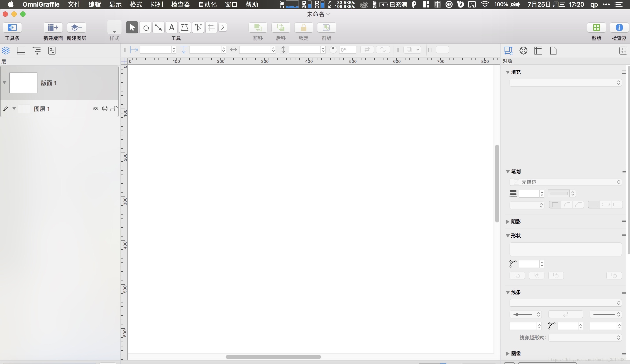The image size is (630, 364).
Task: Select the Line connector tool
Action: (158, 27)
